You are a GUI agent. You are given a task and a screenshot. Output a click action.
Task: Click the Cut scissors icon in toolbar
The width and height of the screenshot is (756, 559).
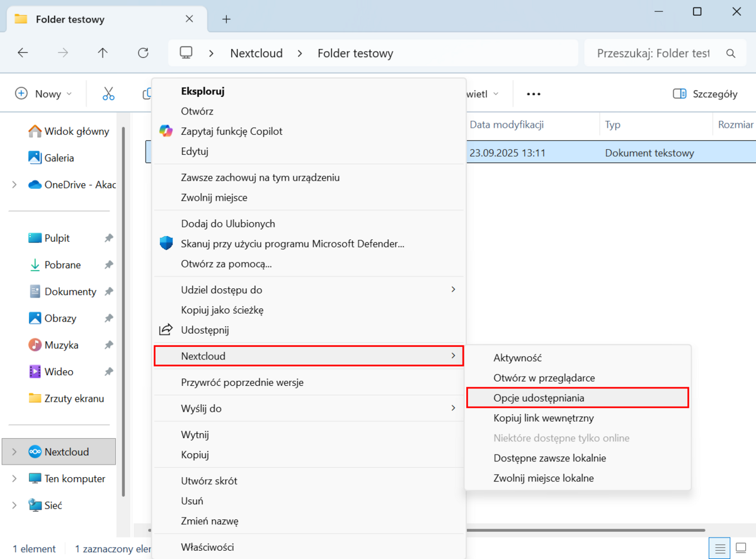tap(108, 94)
